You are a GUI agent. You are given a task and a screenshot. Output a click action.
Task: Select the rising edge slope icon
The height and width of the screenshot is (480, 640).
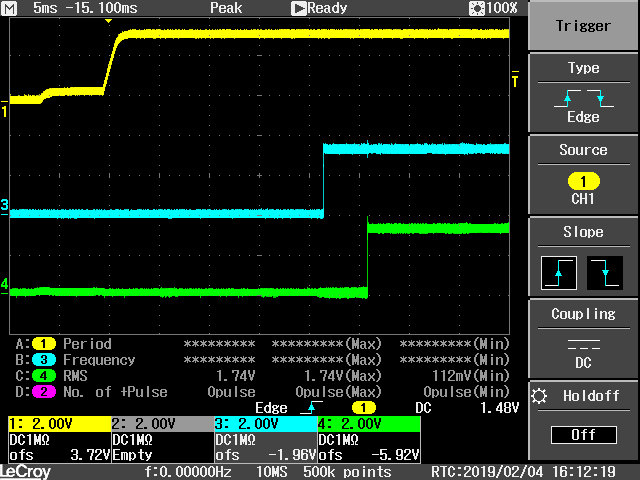[558, 273]
